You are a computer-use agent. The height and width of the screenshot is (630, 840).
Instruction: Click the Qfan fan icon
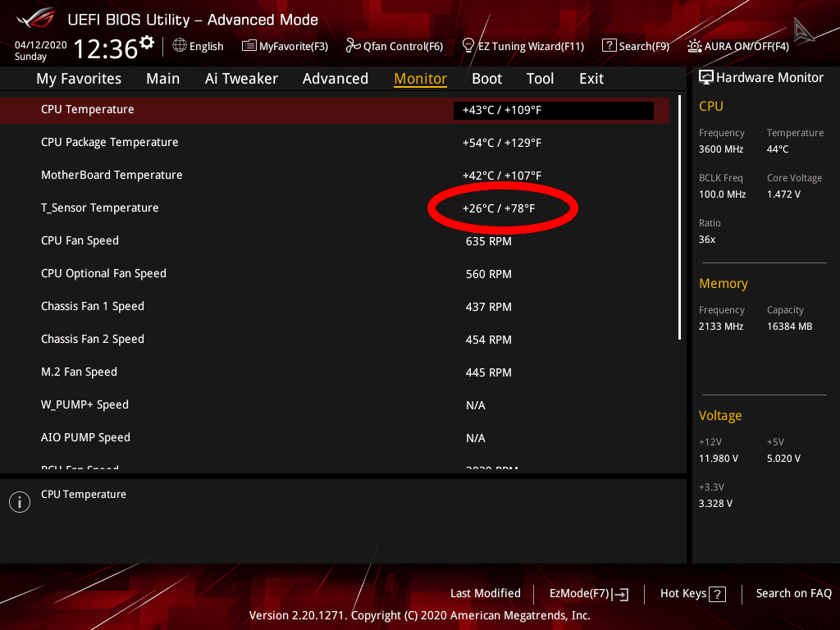pos(353,46)
